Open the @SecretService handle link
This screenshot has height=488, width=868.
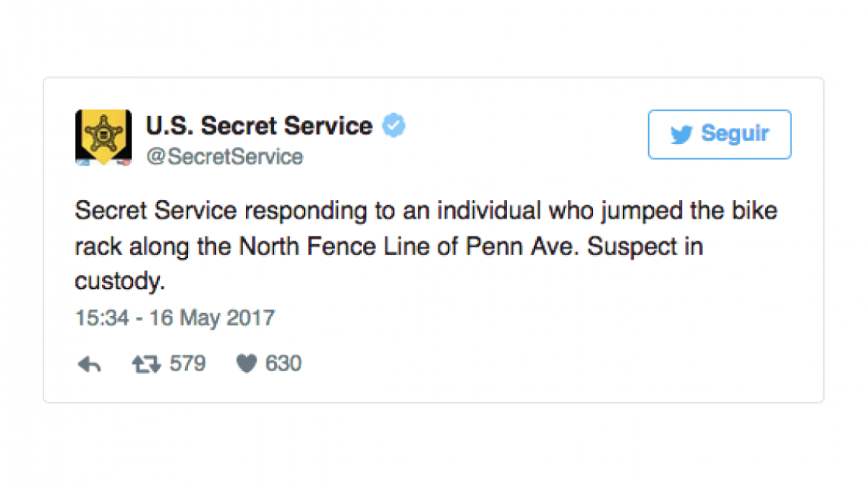click(224, 157)
